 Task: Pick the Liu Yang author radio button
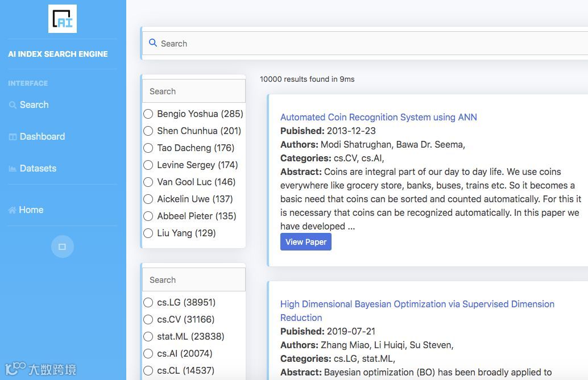tap(148, 233)
